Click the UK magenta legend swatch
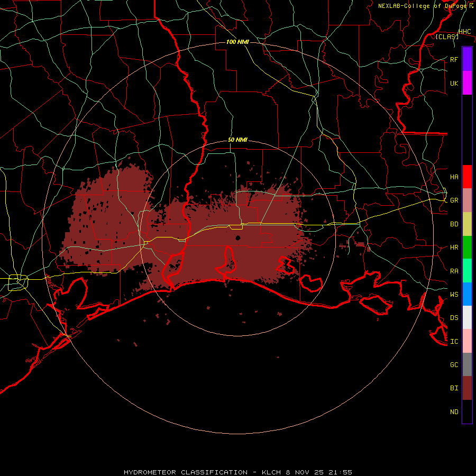 click(467, 83)
